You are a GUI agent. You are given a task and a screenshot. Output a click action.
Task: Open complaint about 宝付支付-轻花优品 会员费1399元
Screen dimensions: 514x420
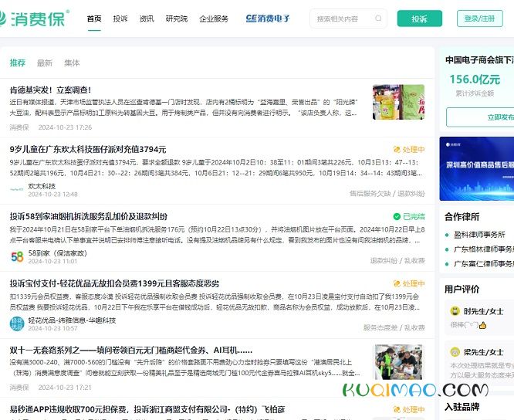pos(114,283)
